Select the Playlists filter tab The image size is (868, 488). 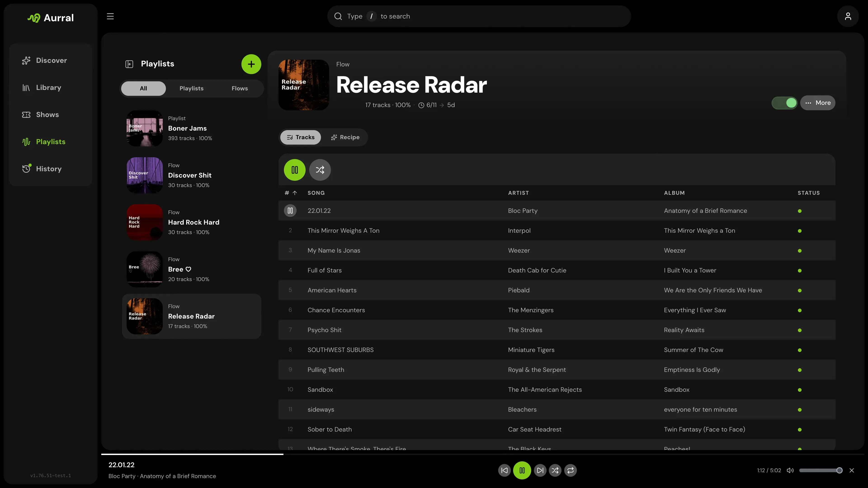tap(191, 88)
